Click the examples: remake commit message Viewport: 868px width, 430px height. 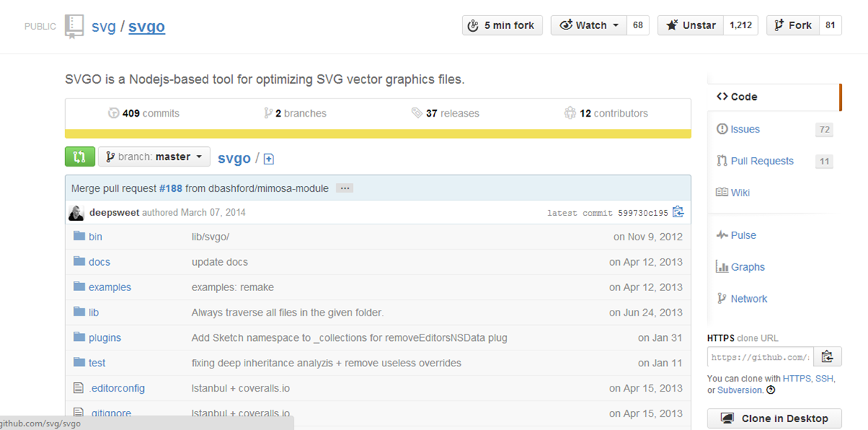pos(233,287)
